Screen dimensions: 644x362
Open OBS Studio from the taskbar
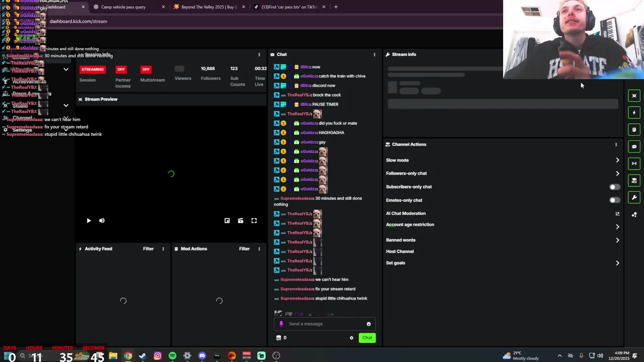pyautogui.click(x=276, y=356)
